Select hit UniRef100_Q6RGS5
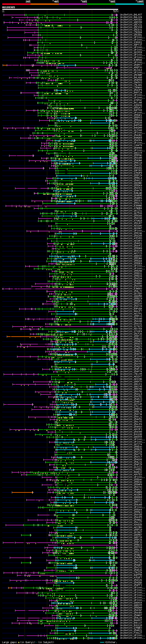 [131, 605]
